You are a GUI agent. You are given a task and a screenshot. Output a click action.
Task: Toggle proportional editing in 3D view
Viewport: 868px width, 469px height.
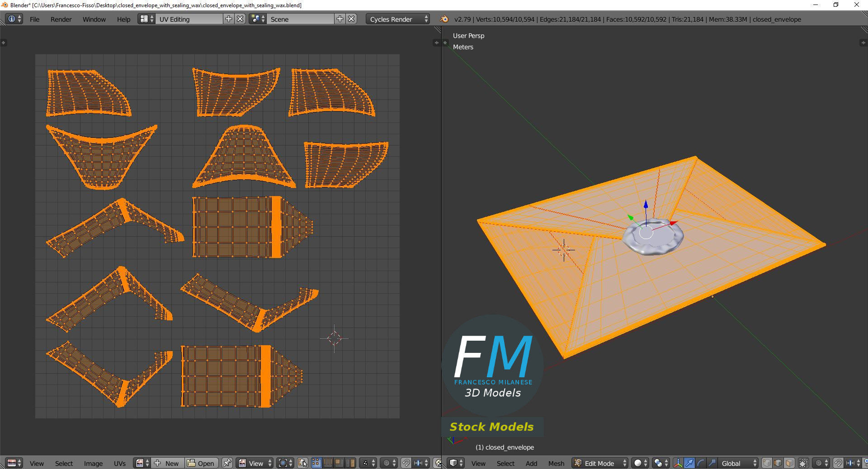click(x=821, y=463)
